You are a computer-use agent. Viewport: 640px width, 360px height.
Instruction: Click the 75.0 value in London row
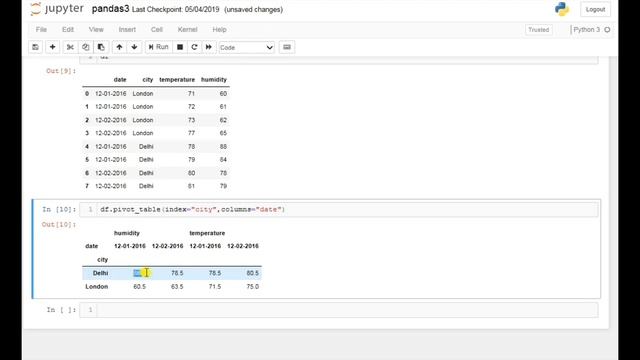(253, 287)
